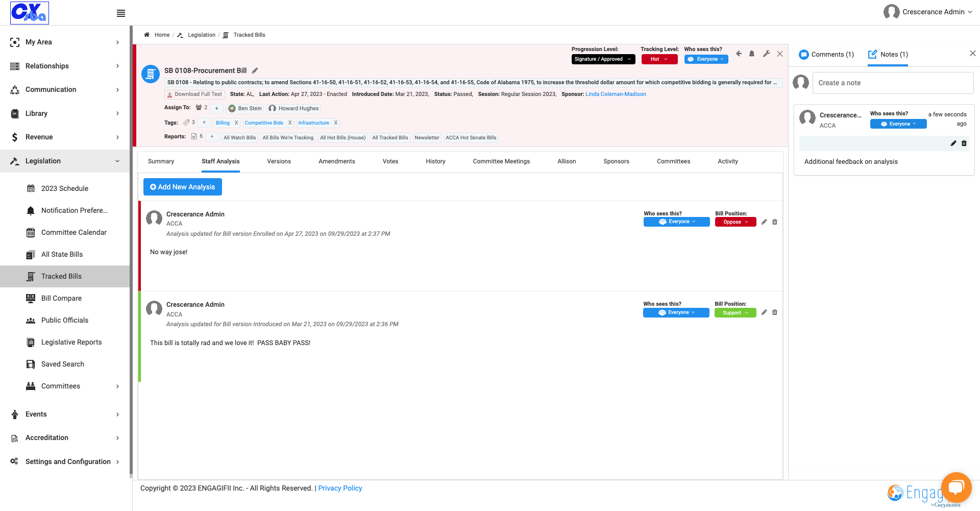Open bill header Everyone visibility dropdown
The image size is (980, 511).
point(706,59)
